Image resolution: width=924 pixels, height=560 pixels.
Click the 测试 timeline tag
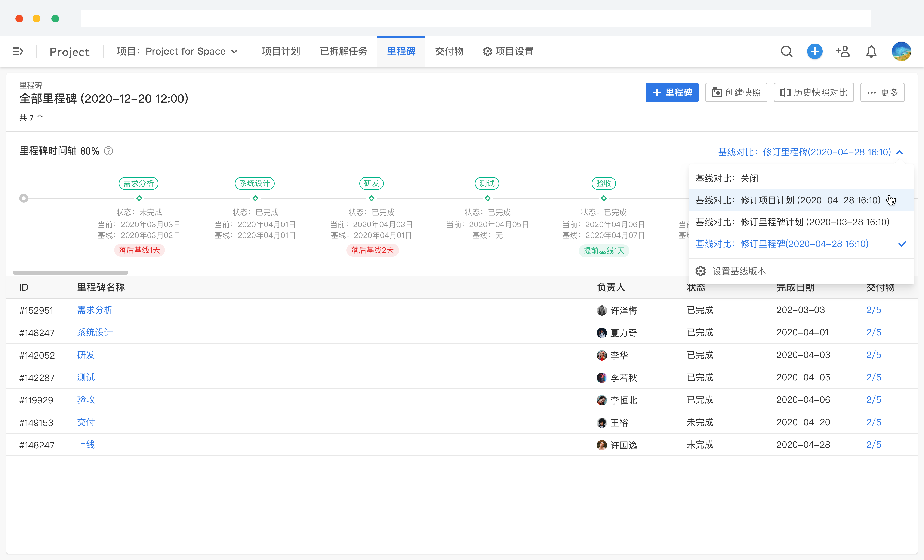pos(487,183)
